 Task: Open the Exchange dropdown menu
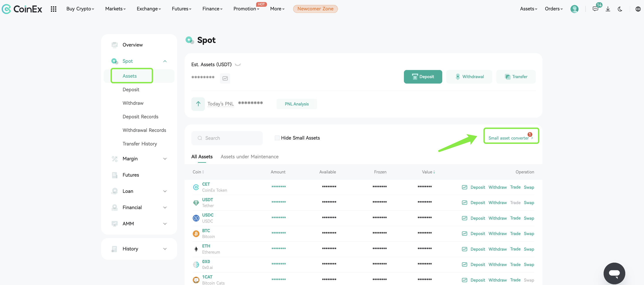[x=149, y=9]
